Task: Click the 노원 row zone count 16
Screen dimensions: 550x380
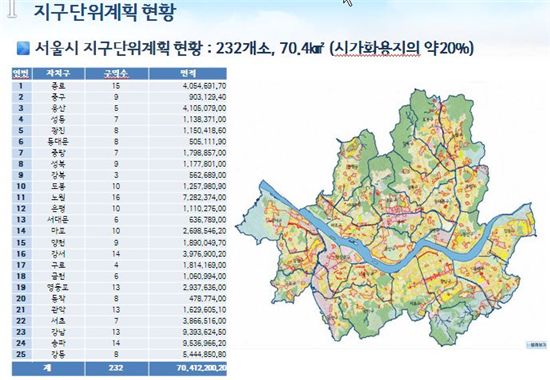Action: 116,198
